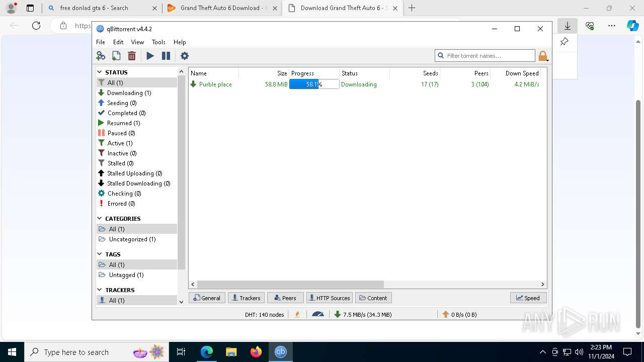Filter by Inactive status
The height and width of the screenshot is (362, 644).
tap(137, 153)
